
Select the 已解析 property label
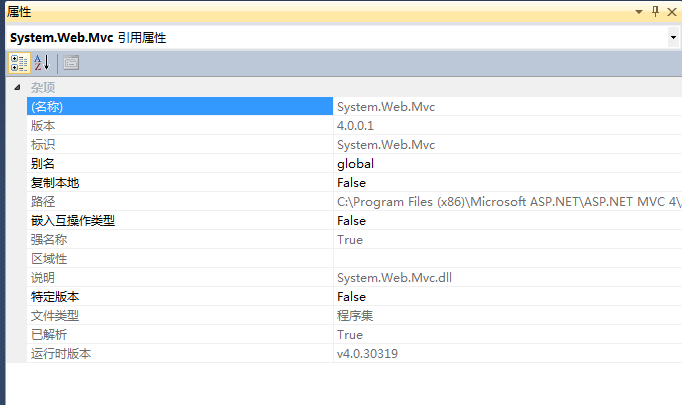point(49,335)
